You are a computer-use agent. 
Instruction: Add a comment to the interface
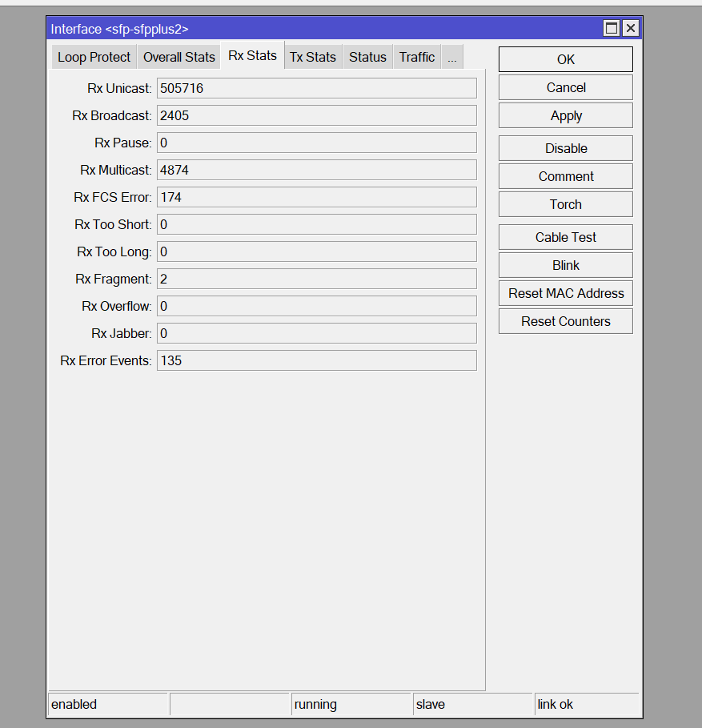tap(565, 175)
